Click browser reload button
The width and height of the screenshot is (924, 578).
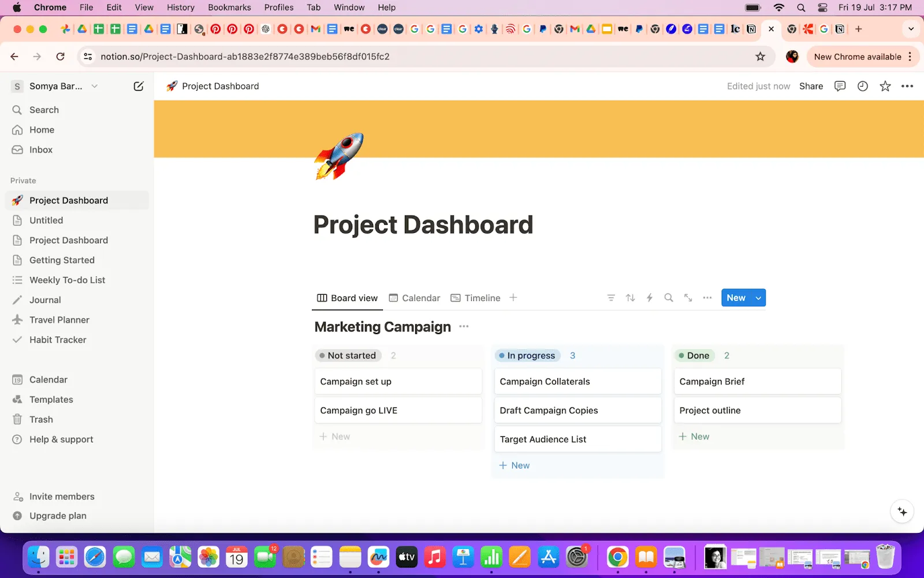[60, 57]
